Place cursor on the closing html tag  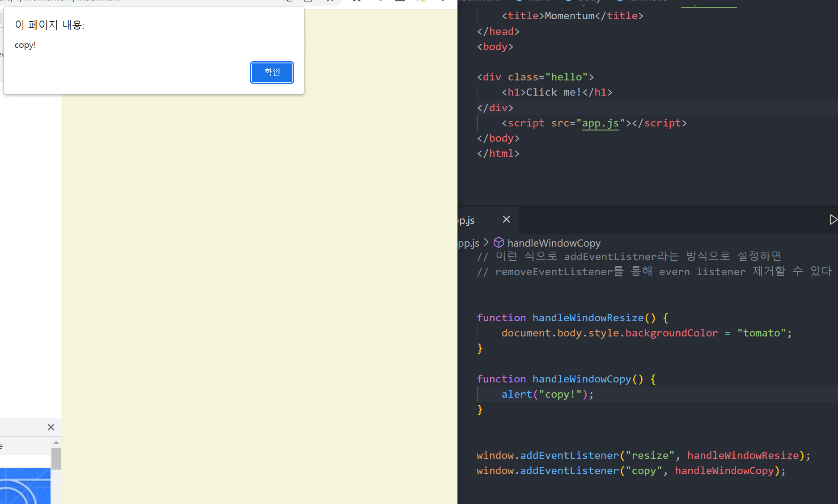498,153
